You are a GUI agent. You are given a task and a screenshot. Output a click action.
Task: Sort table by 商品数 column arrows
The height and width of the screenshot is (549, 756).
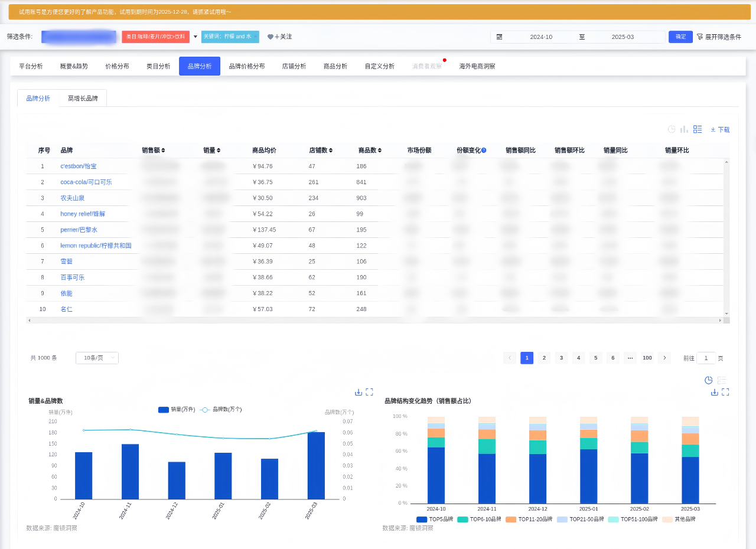click(x=380, y=151)
